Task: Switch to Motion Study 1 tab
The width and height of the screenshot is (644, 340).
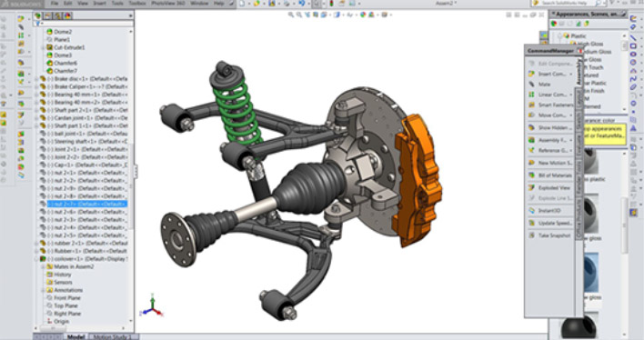Action: [x=113, y=336]
